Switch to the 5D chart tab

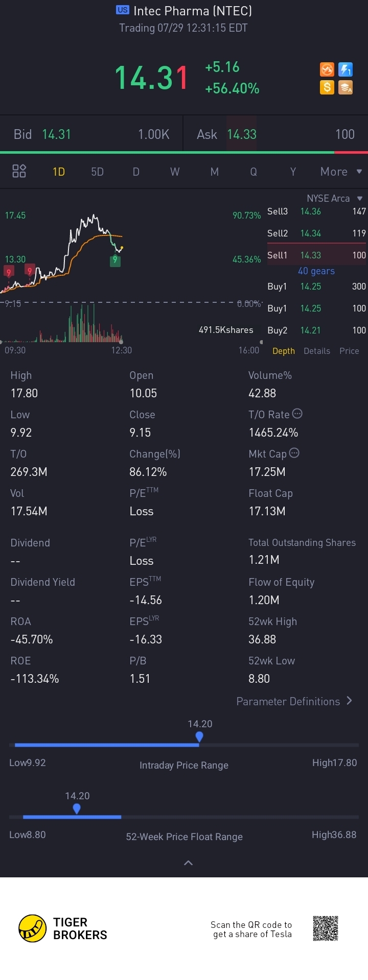[97, 172]
